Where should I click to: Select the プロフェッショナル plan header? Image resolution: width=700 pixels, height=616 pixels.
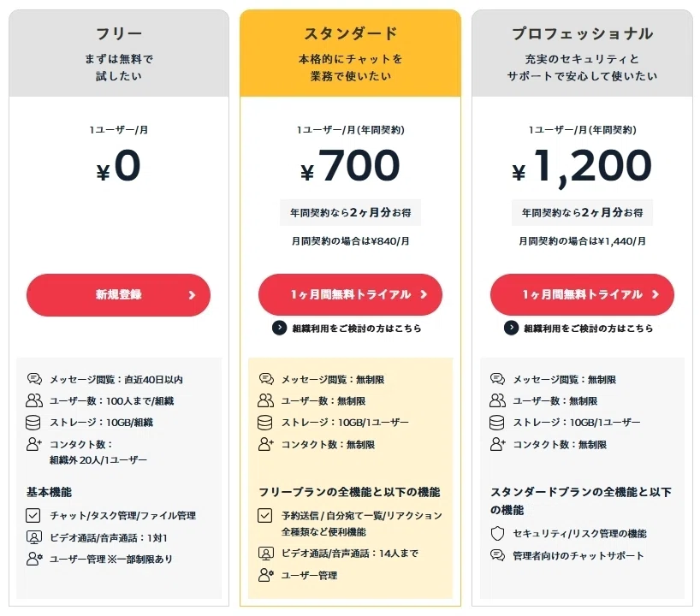point(582,54)
